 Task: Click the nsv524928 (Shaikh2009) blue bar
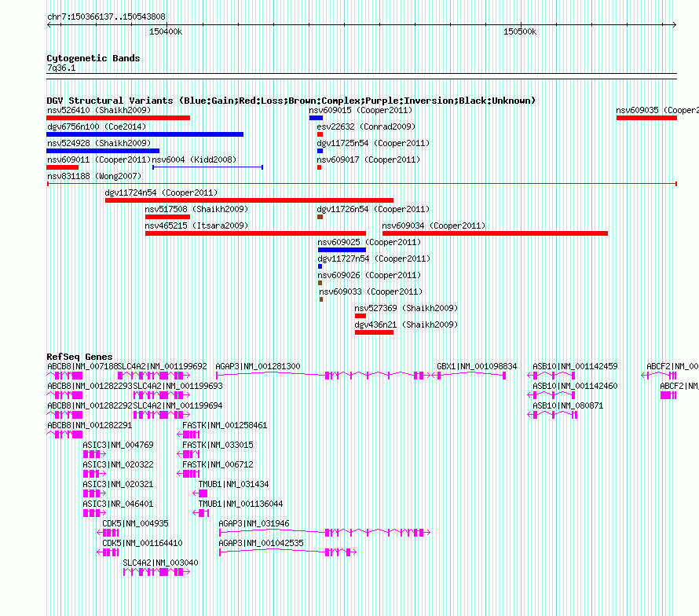pos(103,151)
